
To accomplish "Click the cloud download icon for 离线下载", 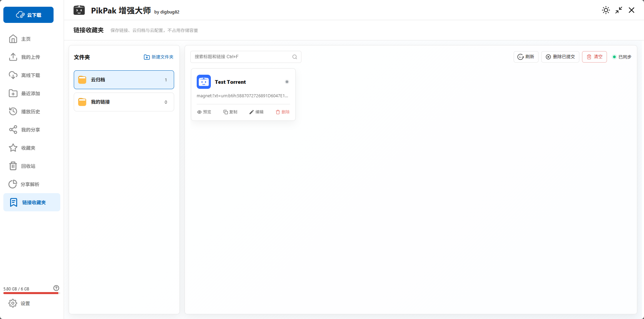I will pyautogui.click(x=13, y=75).
